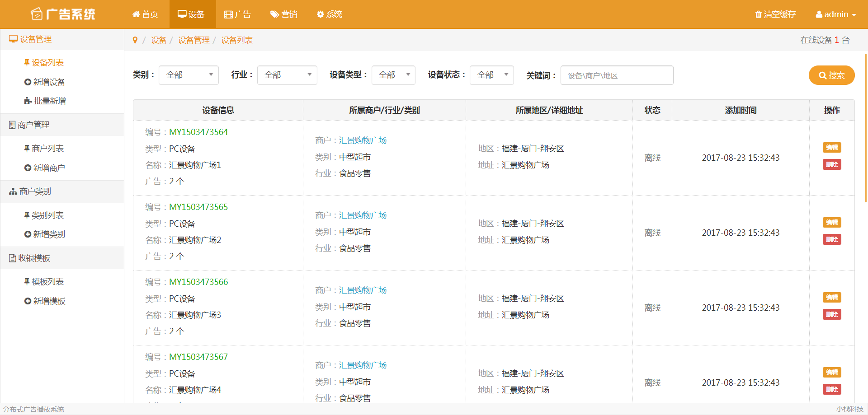Click the location pin breadcrumb icon
Image resolution: width=868 pixels, height=415 pixels.
pyautogui.click(x=135, y=40)
